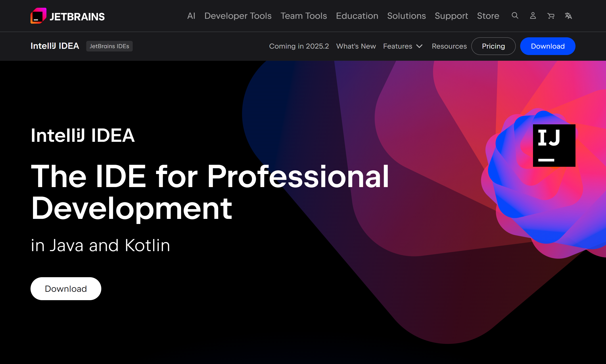The height and width of the screenshot is (364, 606).
Task: Click the JetBrains logo
Action: pos(67,16)
